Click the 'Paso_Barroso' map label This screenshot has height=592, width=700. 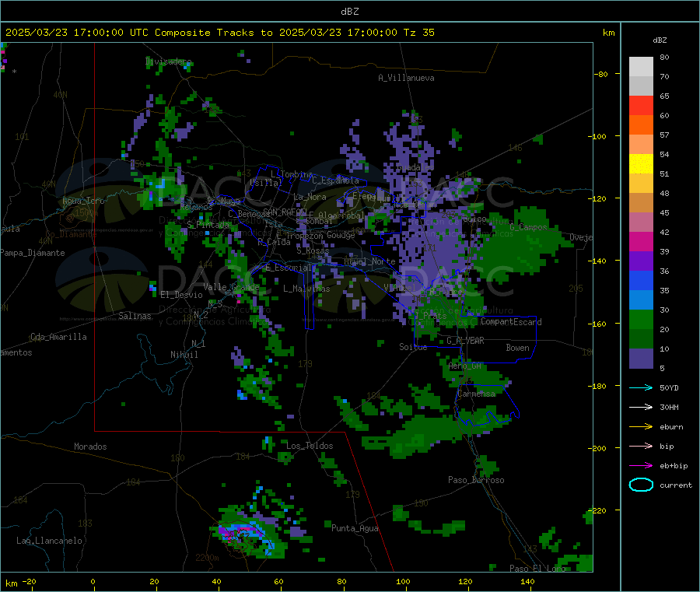[476, 480]
